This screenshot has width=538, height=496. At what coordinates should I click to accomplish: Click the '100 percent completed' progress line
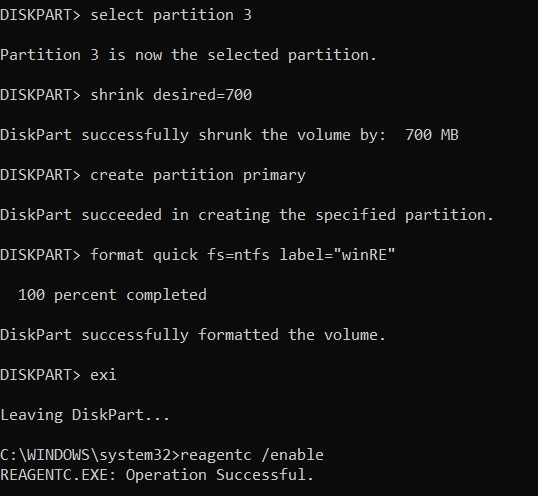(x=112, y=295)
